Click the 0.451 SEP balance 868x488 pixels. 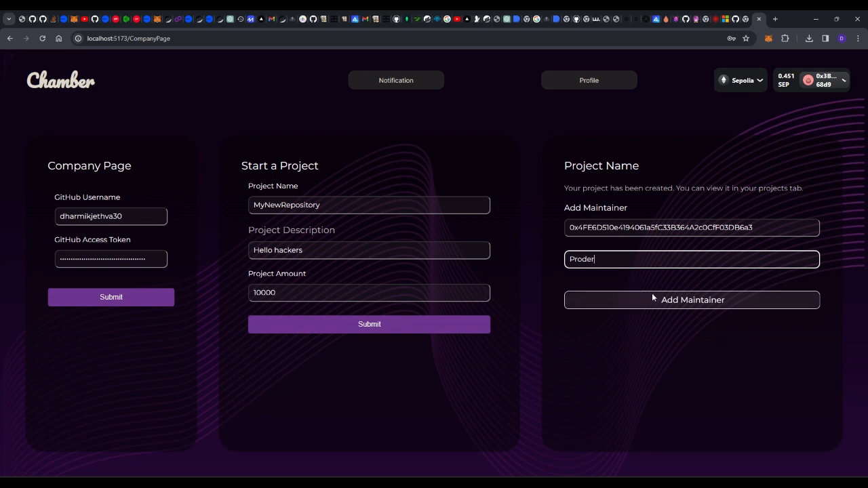coord(785,80)
